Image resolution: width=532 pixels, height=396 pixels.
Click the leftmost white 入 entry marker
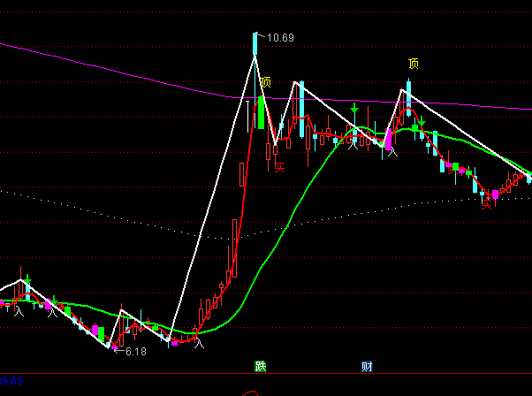point(19,309)
